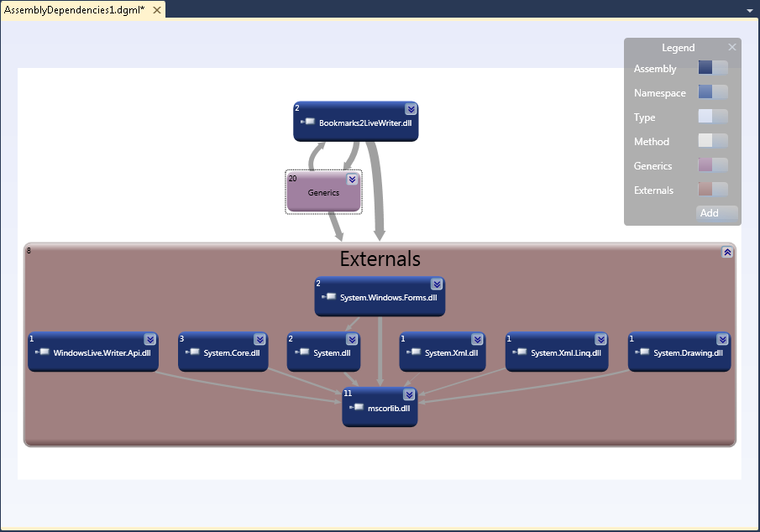
Task: Expand the mscorlib.dll node chevron
Action: coord(409,394)
